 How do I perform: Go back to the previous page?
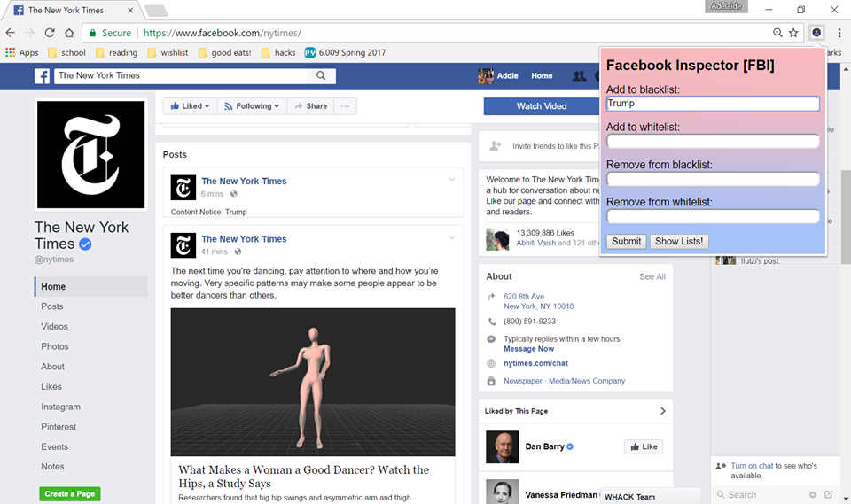[x=11, y=33]
